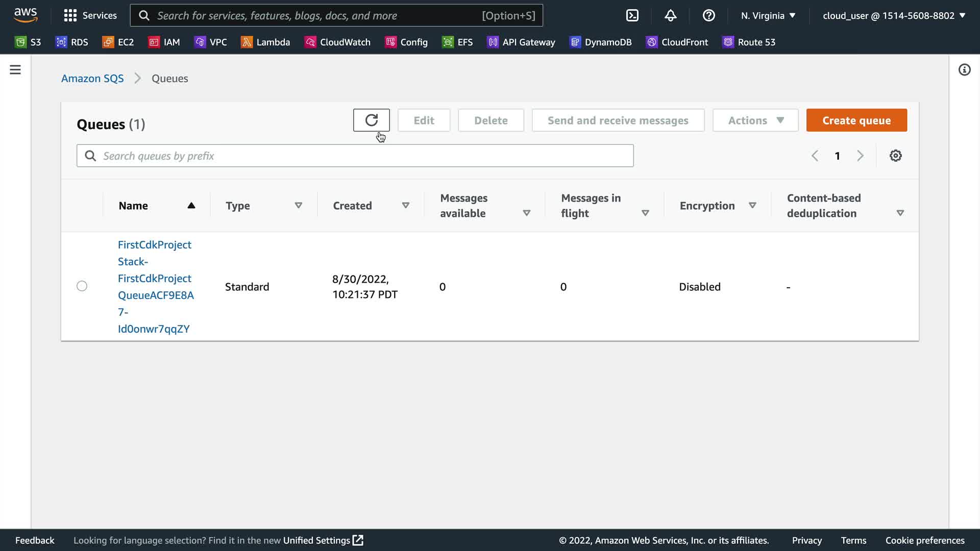Expand the Actions dropdown
This screenshot has height=551, width=980.
click(x=755, y=120)
